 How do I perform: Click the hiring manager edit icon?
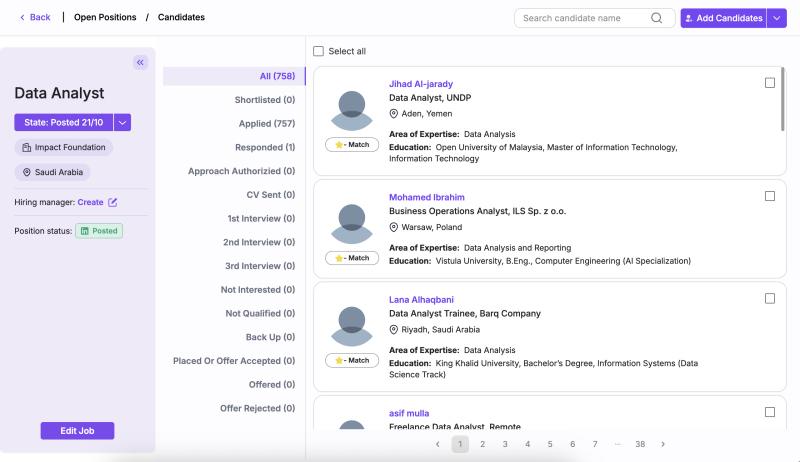tap(113, 202)
